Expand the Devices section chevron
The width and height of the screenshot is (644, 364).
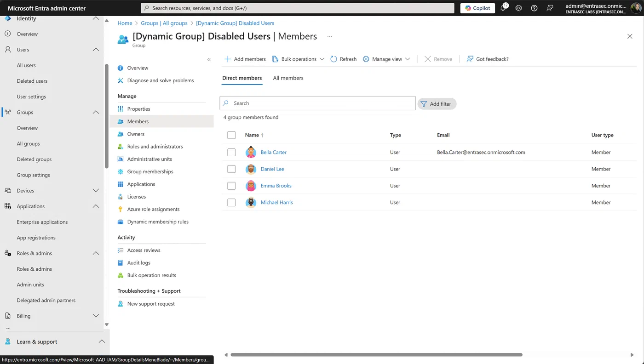[96, 191]
